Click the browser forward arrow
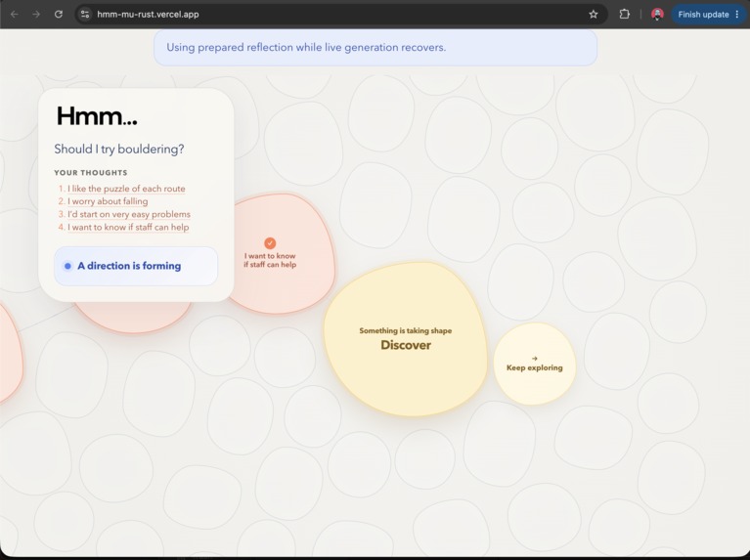This screenshot has height=560, width=750. 36,15
